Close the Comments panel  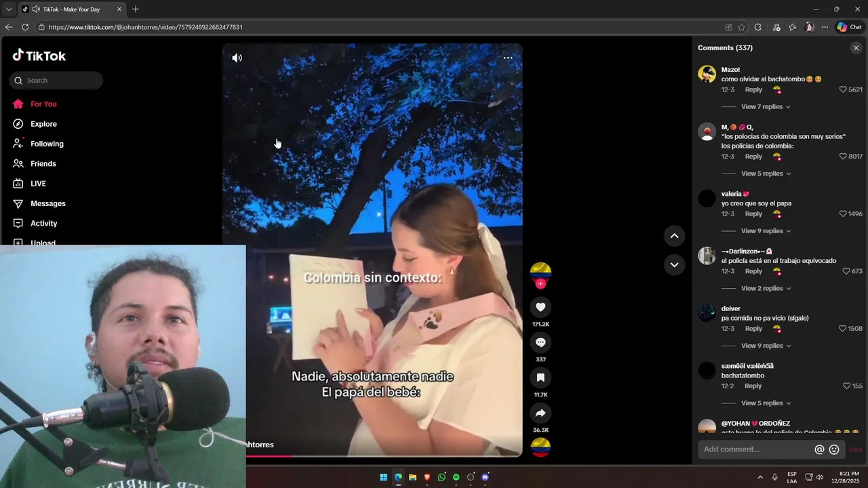coord(856,48)
